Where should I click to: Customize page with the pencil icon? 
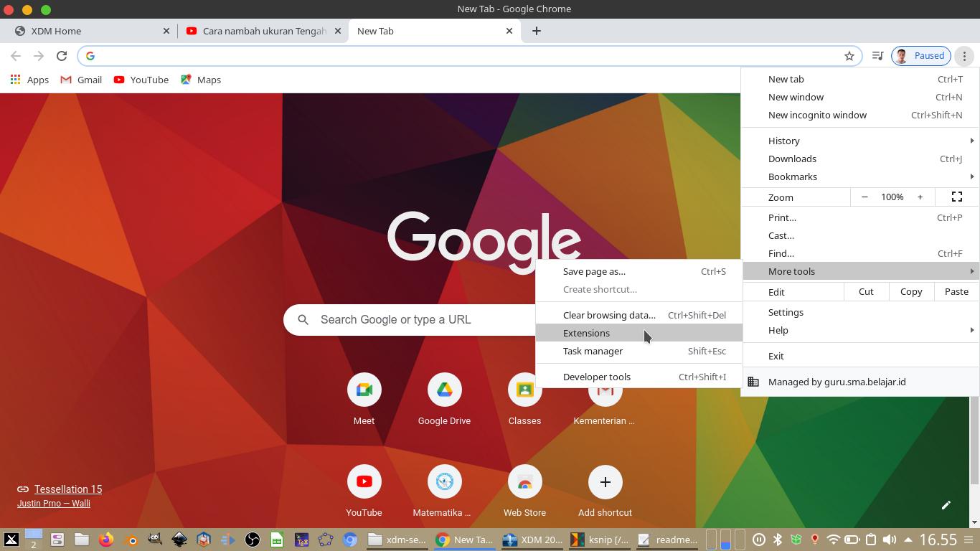(x=946, y=505)
